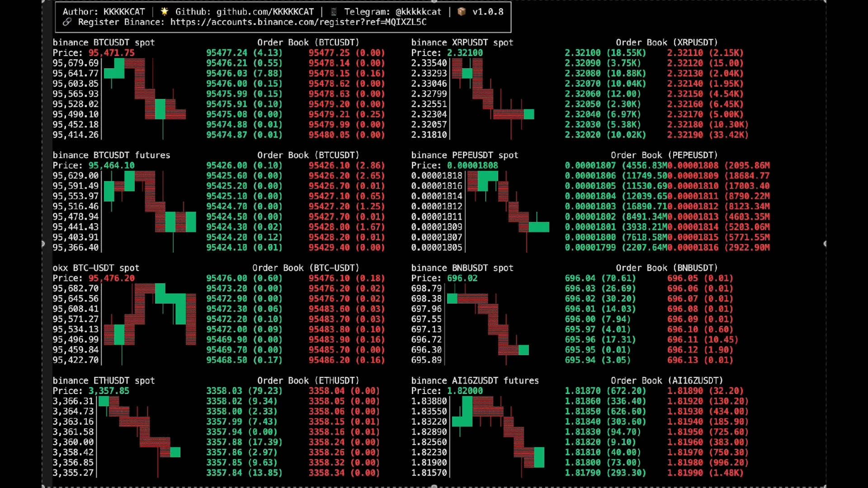Click the package icon next to v1.0.8
Image resolution: width=868 pixels, height=488 pixels.
coord(462,12)
